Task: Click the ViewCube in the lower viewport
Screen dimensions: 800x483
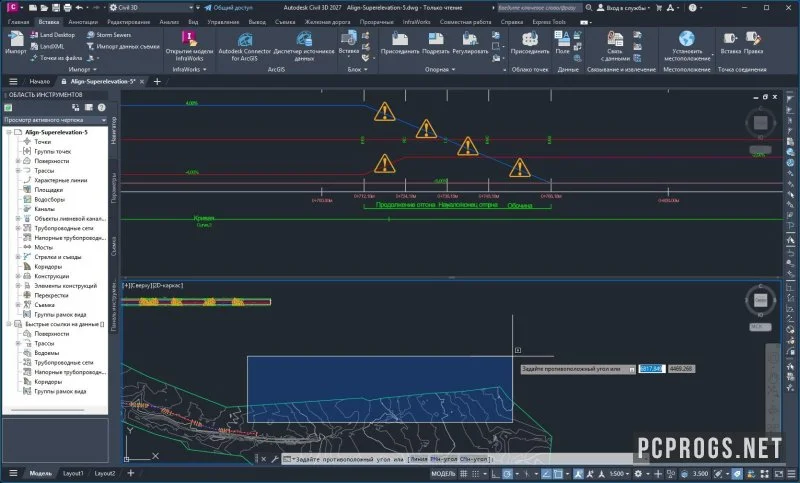Action: point(760,300)
